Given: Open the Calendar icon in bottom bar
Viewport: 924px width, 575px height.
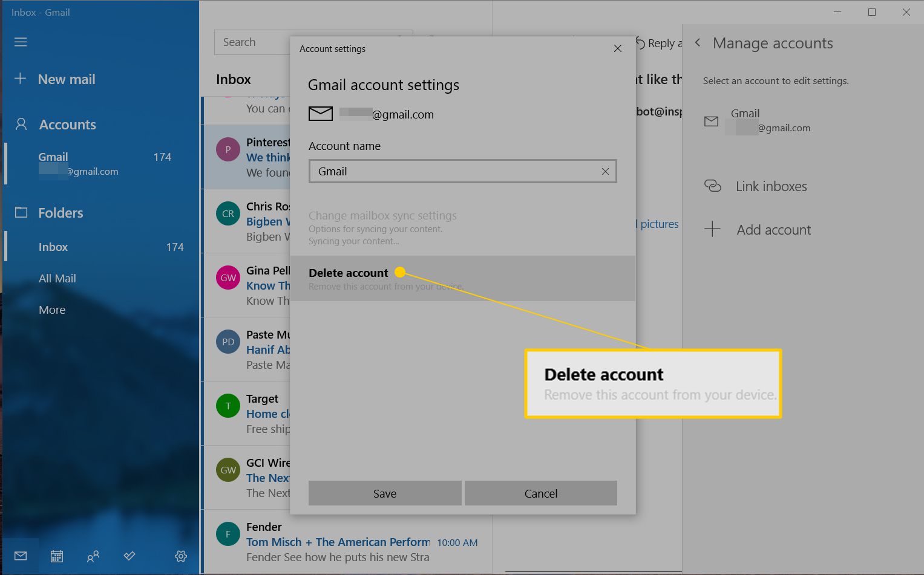Looking at the screenshot, I should pos(57,556).
